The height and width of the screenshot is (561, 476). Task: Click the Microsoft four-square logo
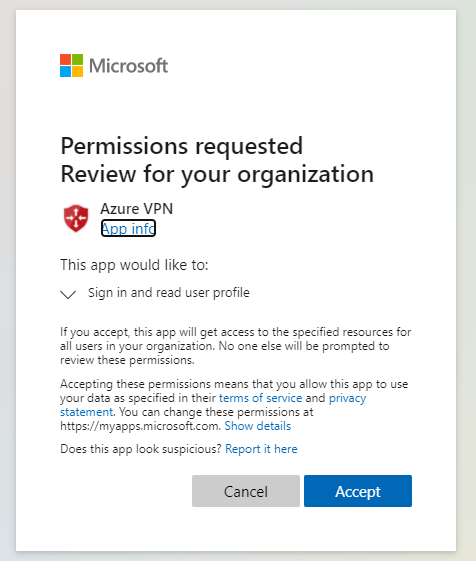tap(72, 65)
